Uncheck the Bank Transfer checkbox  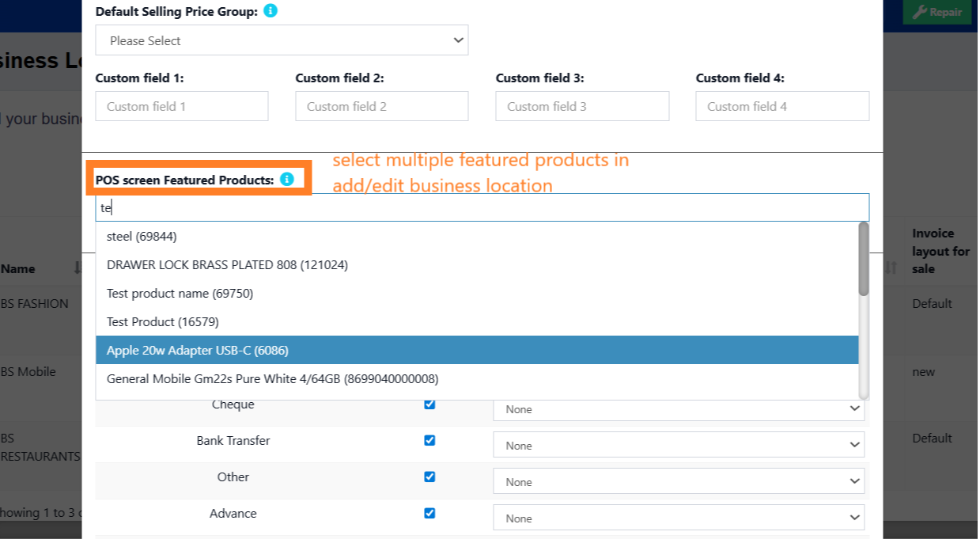click(429, 440)
